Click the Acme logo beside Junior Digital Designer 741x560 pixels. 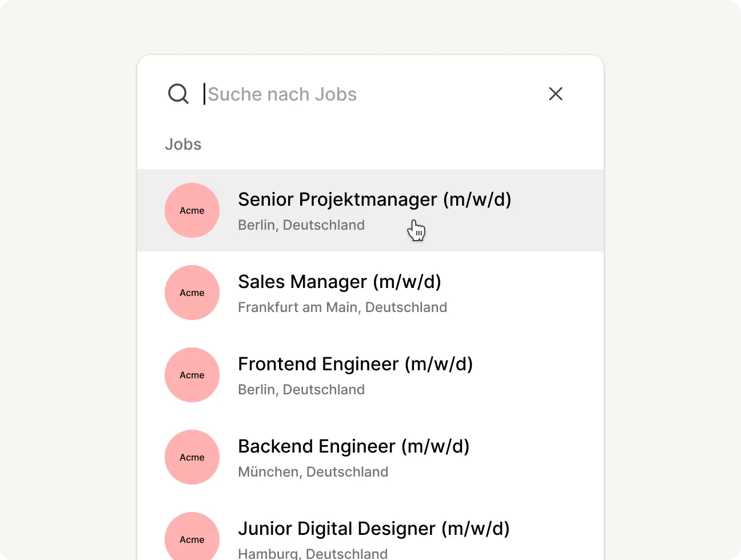coord(192,536)
